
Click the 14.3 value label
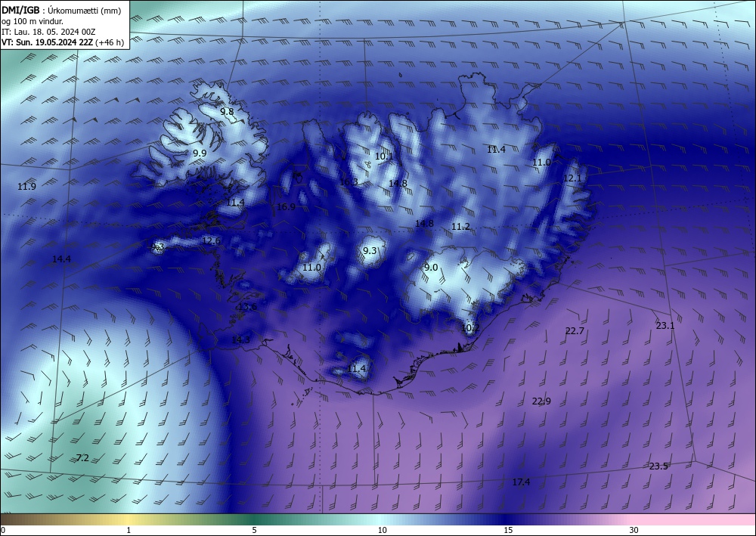[x=240, y=340]
